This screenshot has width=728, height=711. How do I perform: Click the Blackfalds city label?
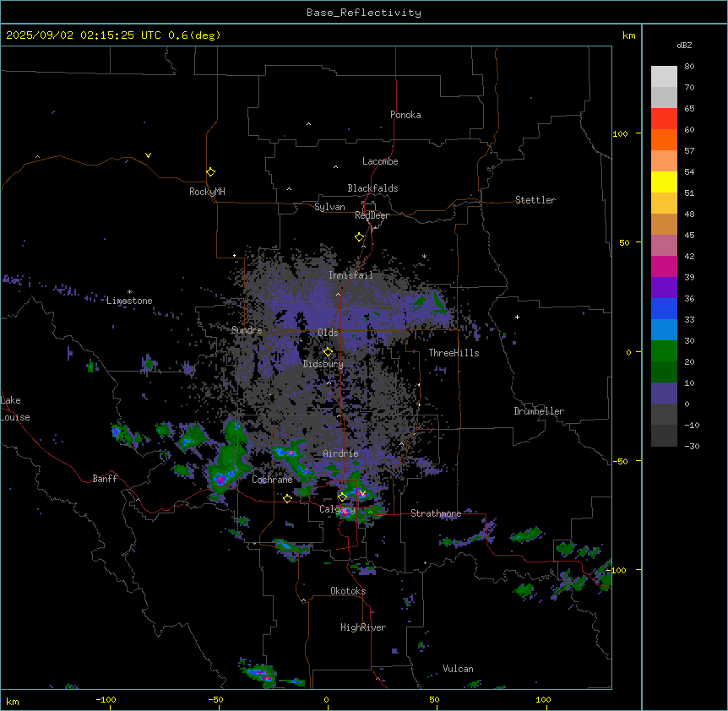coord(372,188)
